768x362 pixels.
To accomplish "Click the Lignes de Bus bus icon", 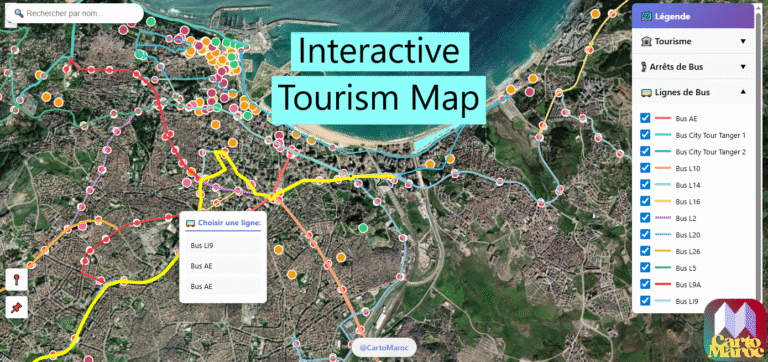I will click(x=646, y=92).
